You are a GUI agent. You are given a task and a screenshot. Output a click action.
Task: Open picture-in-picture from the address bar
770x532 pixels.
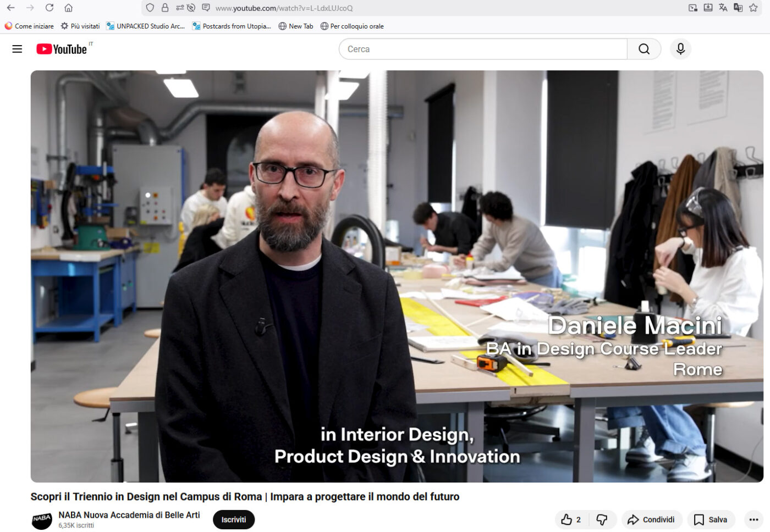[x=693, y=8]
